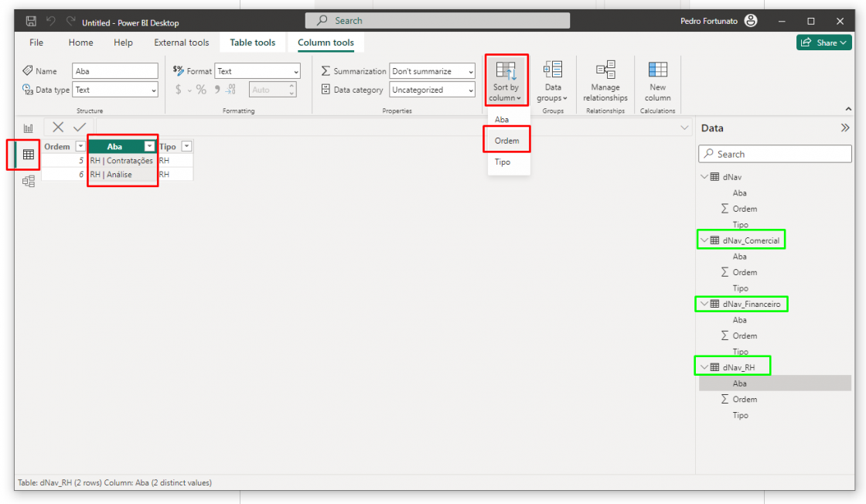This screenshot has width=866, height=504.
Task: Open the Model view icon
Action: (x=29, y=182)
